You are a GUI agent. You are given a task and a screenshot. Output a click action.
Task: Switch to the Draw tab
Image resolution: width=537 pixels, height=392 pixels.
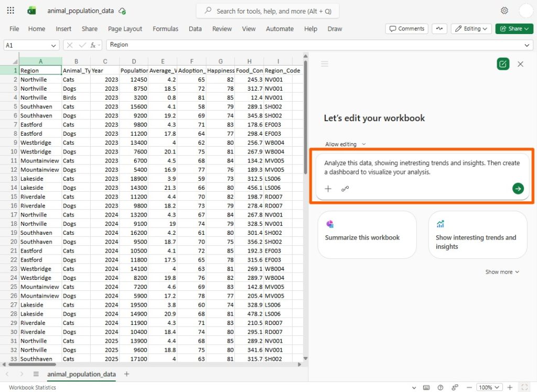[x=335, y=29]
